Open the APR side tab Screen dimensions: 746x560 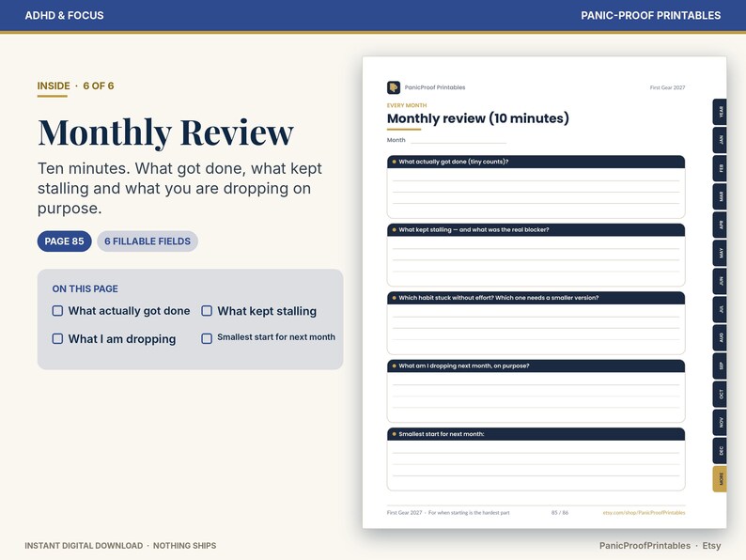click(720, 225)
